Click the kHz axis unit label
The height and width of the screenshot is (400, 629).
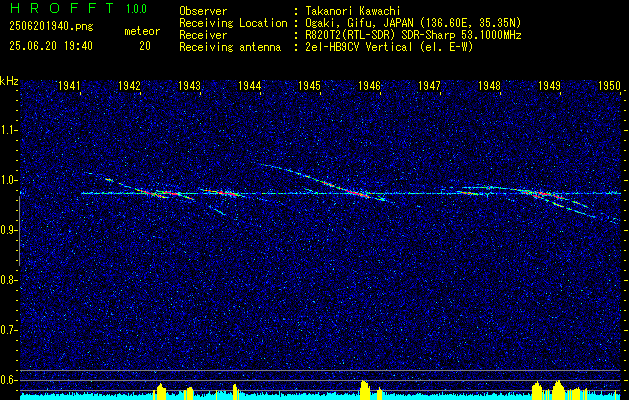click(x=9, y=81)
